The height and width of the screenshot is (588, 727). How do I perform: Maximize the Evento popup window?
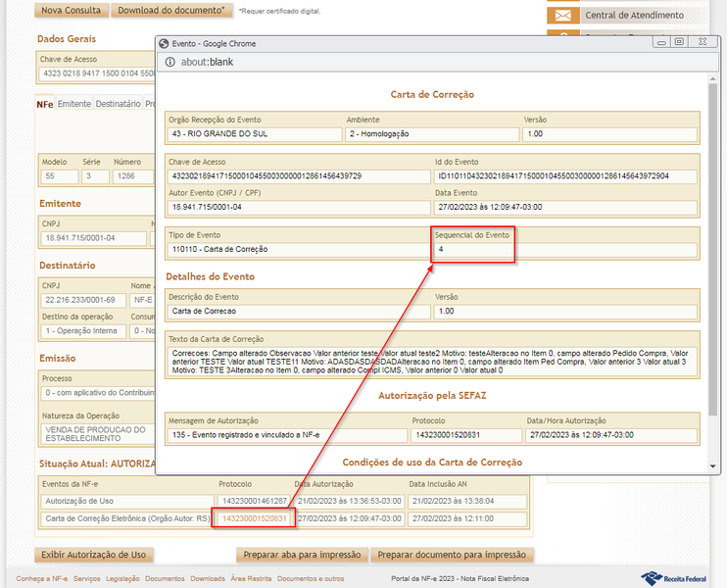(679, 42)
